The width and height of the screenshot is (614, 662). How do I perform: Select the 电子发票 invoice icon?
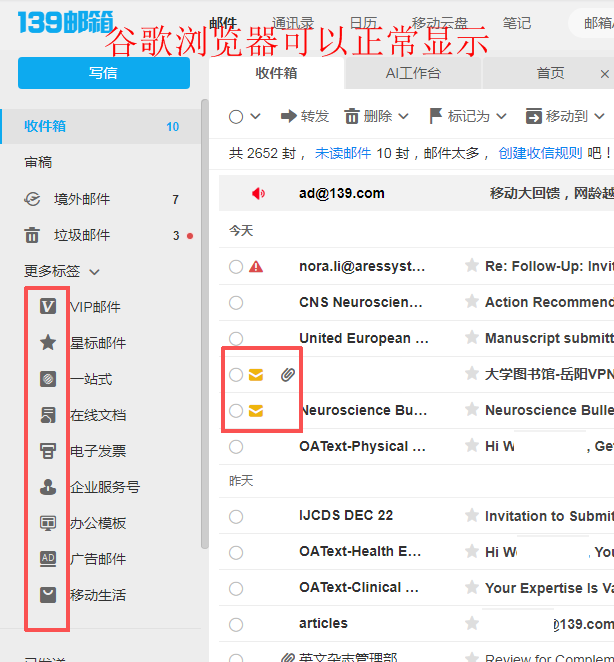pos(48,451)
